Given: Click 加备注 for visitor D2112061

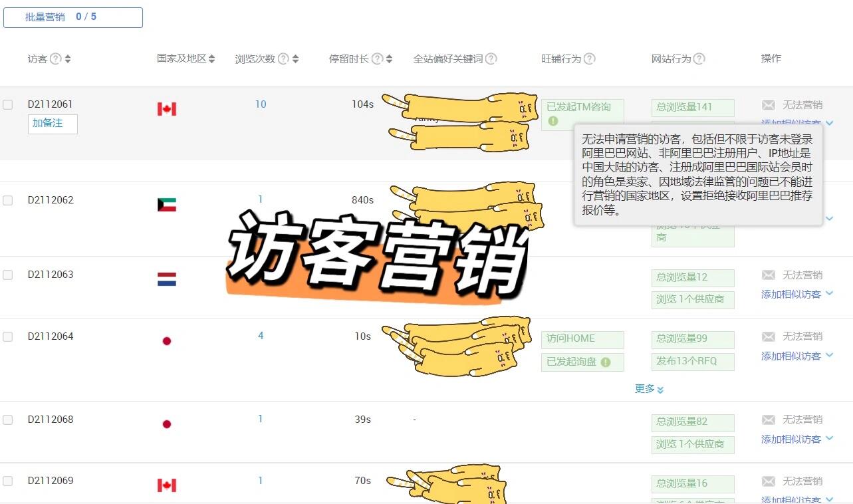Looking at the screenshot, I should point(53,124).
